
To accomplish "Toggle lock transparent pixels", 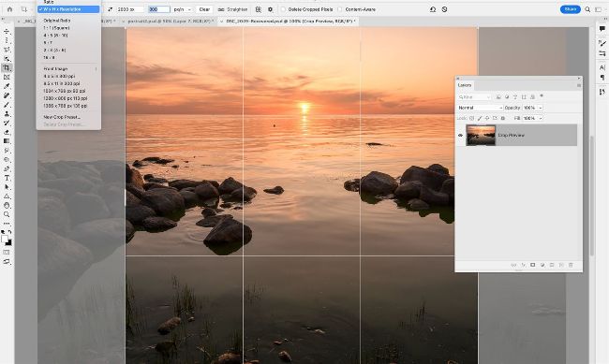I will coord(471,118).
